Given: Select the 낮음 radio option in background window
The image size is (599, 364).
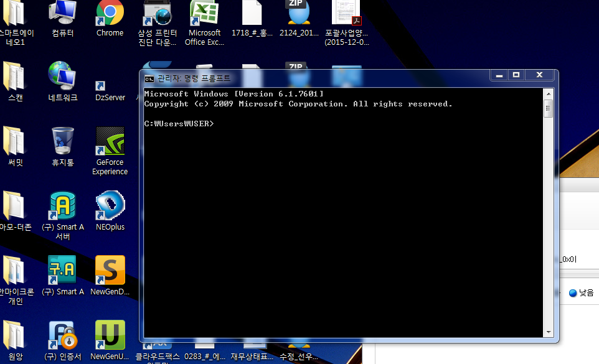Looking at the screenshot, I should 573,293.
